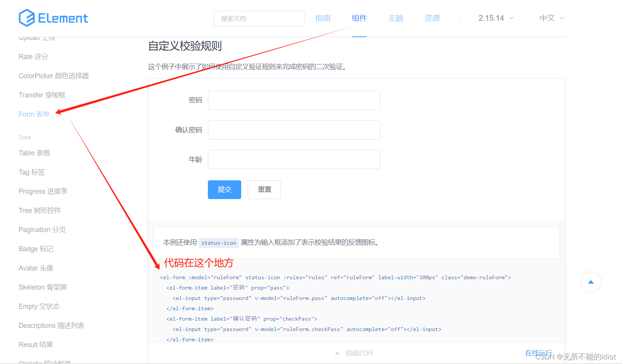Screen dimensions: 622x364
Task: Open the 中文 language dropdown
Action: click(552, 18)
